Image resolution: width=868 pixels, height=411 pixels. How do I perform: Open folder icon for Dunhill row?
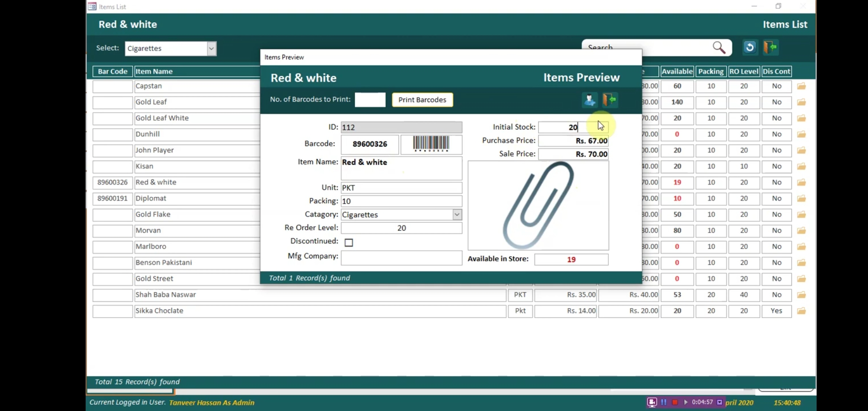point(801,134)
